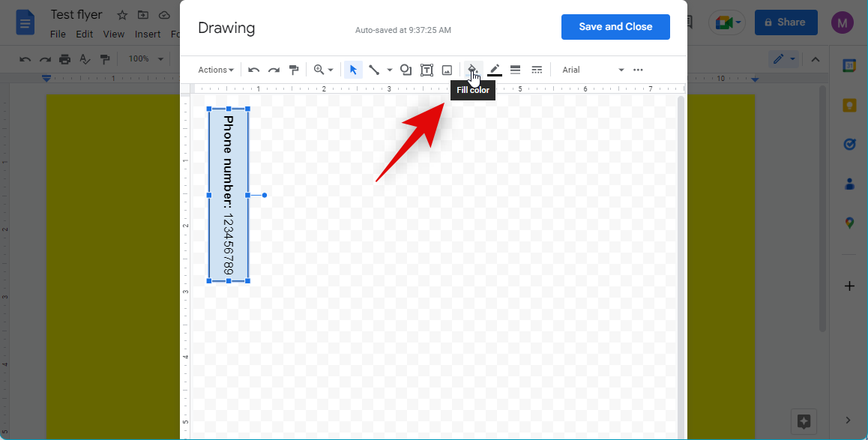The width and height of the screenshot is (868, 440).
Task: Open the Edit menu
Action: click(84, 34)
